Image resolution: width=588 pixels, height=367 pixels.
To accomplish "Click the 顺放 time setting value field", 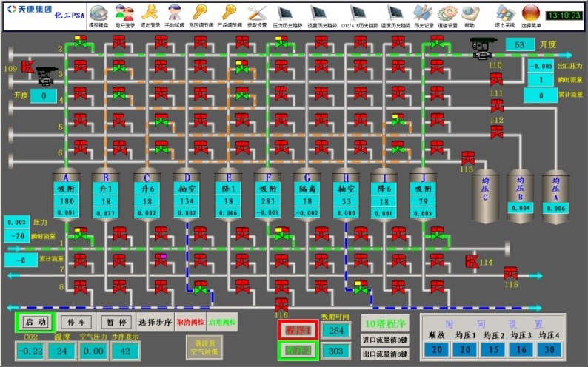I will [x=437, y=349].
